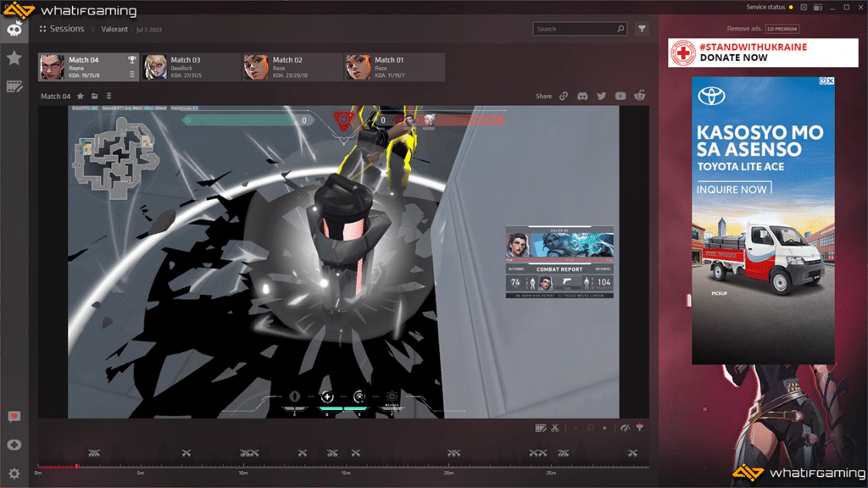Viewport: 868px width, 488px height.
Task: Open clip editor icon above the timeline
Action: pyautogui.click(x=541, y=428)
